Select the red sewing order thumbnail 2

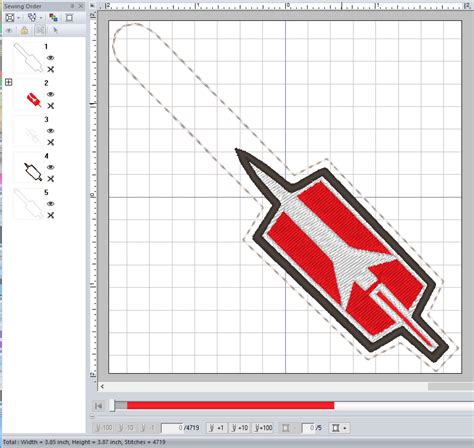[28, 94]
